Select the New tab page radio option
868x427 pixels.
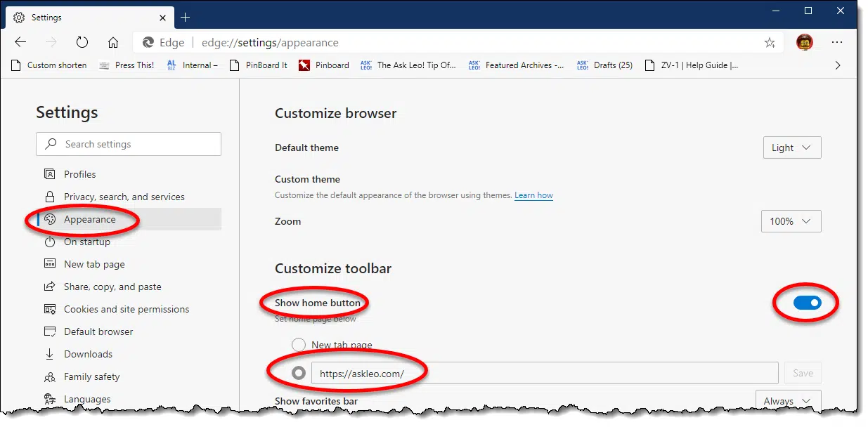(299, 345)
